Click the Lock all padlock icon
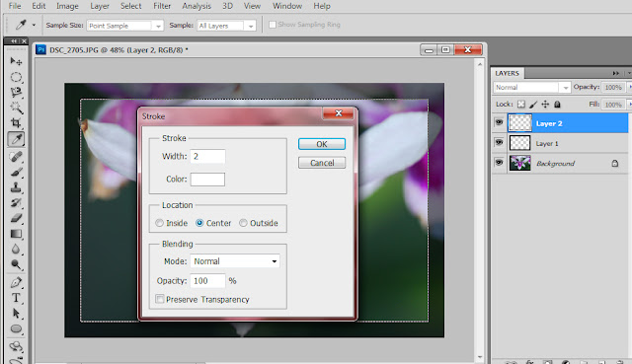 (557, 105)
